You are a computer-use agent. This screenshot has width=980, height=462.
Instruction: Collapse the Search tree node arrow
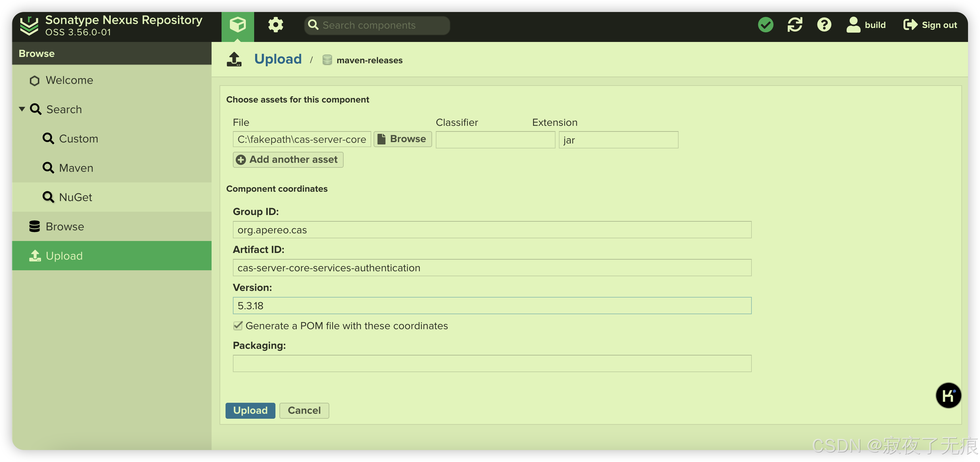point(22,109)
